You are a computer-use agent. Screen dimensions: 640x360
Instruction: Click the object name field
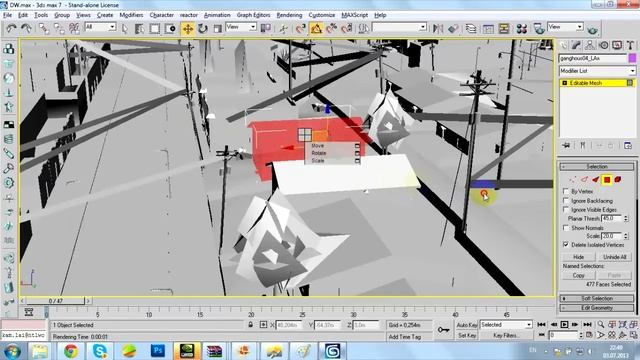coord(593,58)
